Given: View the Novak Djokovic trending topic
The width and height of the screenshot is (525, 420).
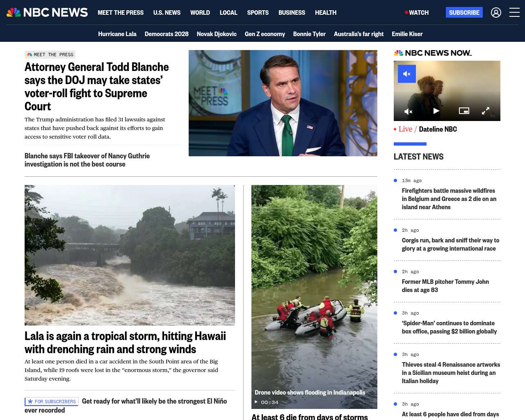Looking at the screenshot, I should click(217, 34).
